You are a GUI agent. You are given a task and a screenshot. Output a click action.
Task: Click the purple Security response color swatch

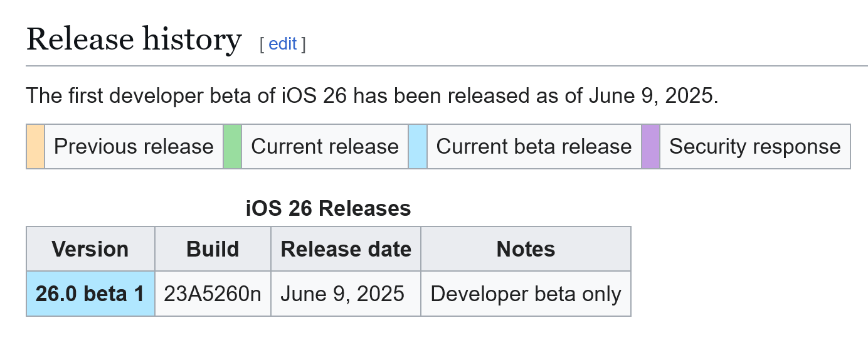tap(651, 146)
